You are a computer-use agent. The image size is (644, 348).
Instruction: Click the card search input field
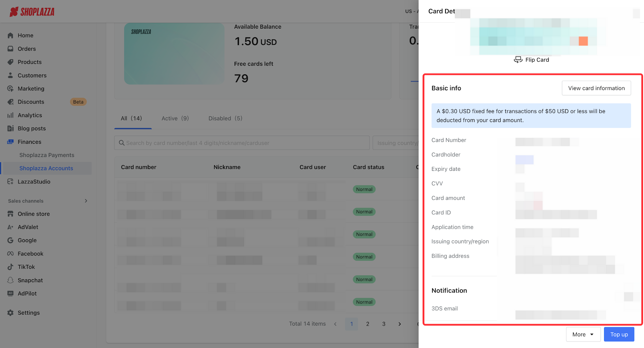[x=242, y=143]
